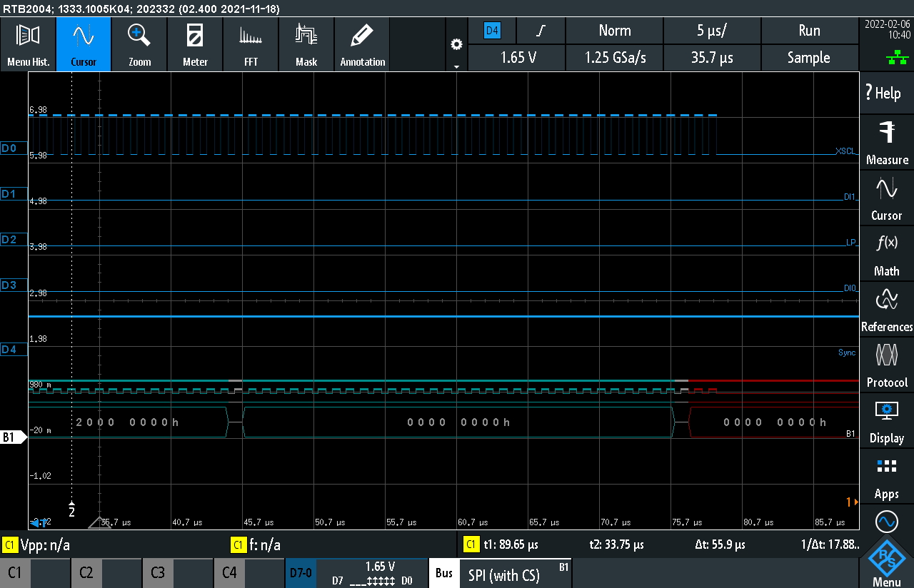
Task: Open the D7-0 logic channel settings
Action: point(356,572)
